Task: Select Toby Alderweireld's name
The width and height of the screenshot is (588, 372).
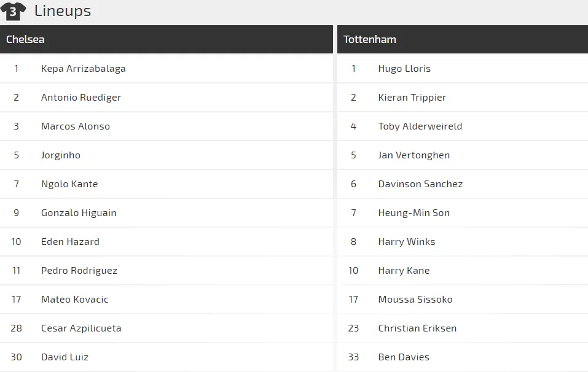Action: (x=420, y=126)
